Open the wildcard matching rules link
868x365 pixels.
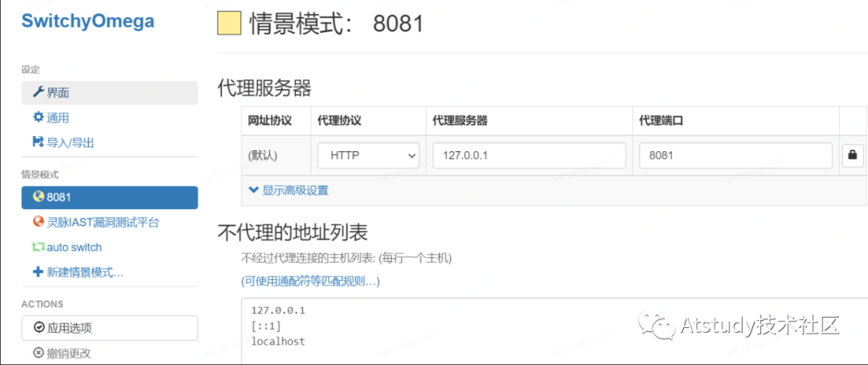[310, 281]
